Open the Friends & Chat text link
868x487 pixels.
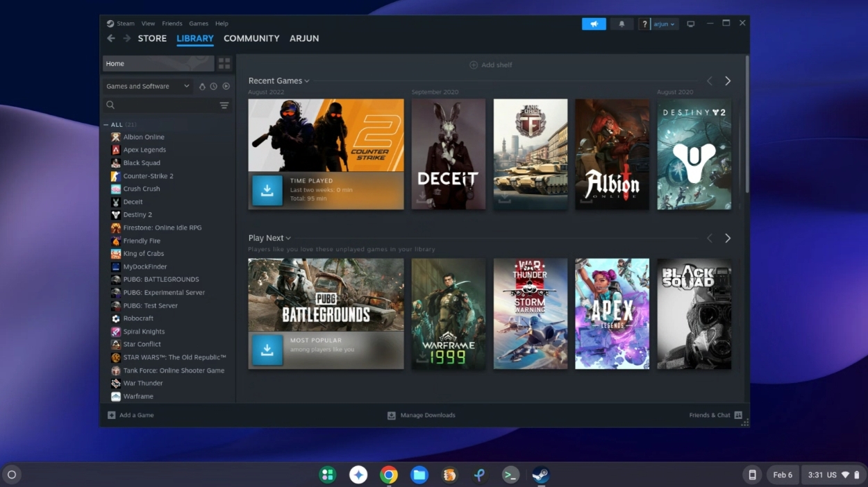coord(710,415)
